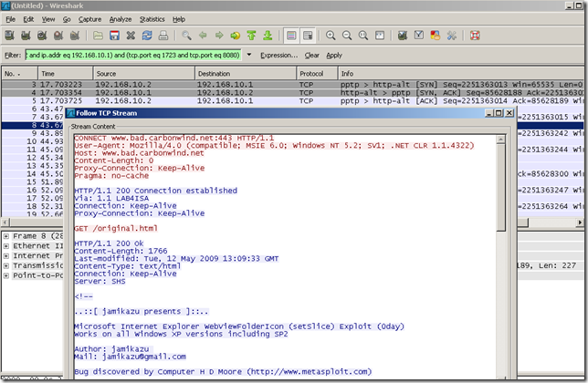Click into the green display filter field

(133, 55)
